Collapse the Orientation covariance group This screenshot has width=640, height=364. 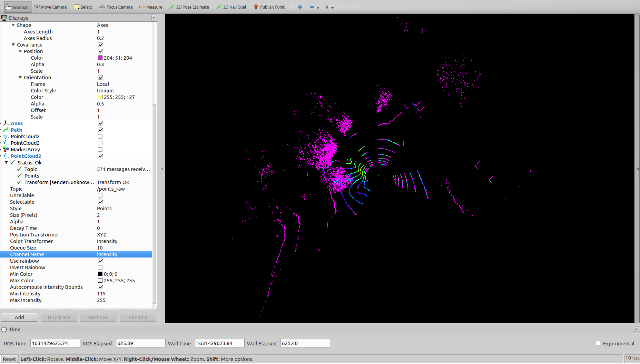click(20, 77)
